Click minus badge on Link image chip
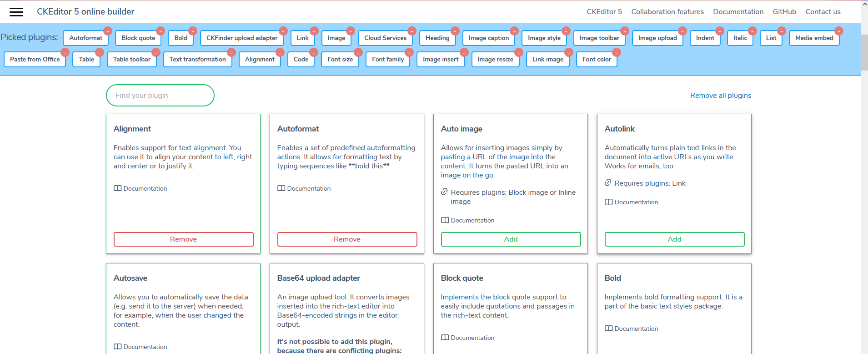This screenshot has width=868, height=354. (569, 52)
